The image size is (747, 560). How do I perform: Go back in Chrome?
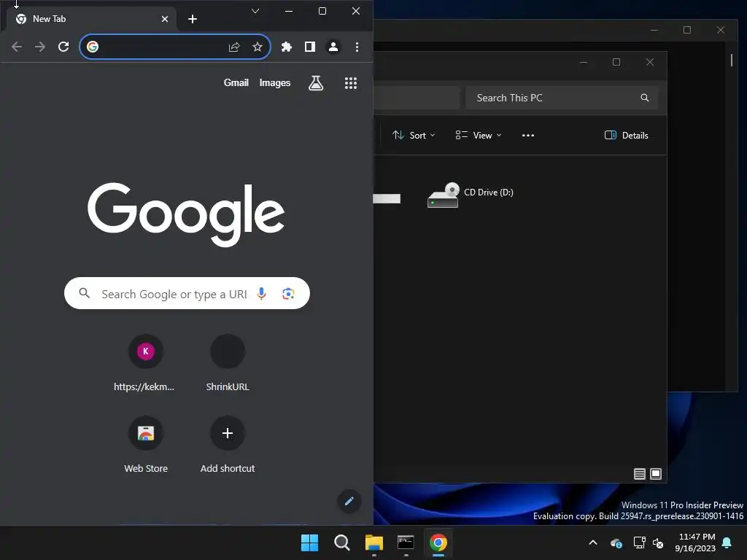pos(17,47)
